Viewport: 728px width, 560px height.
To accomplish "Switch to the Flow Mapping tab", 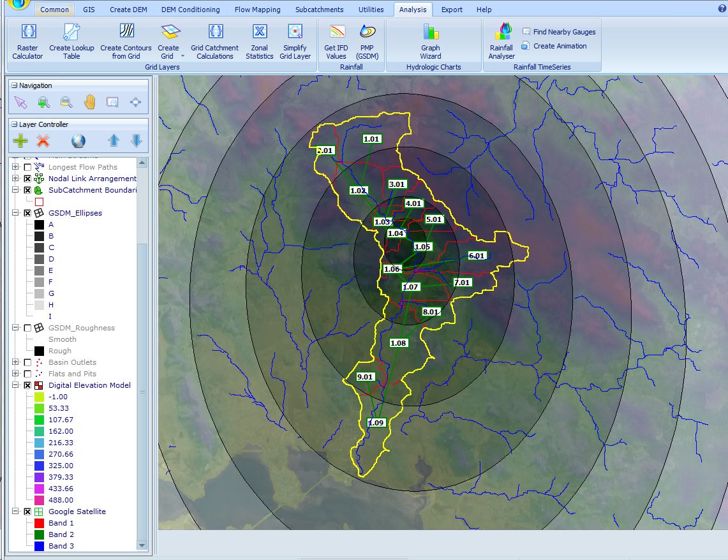I will [x=257, y=10].
